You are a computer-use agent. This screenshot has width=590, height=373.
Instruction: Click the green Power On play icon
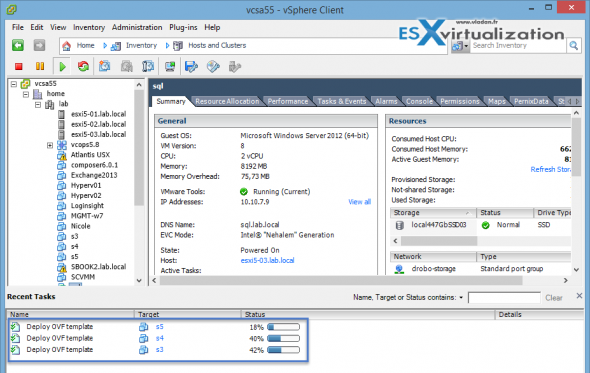point(62,67)
